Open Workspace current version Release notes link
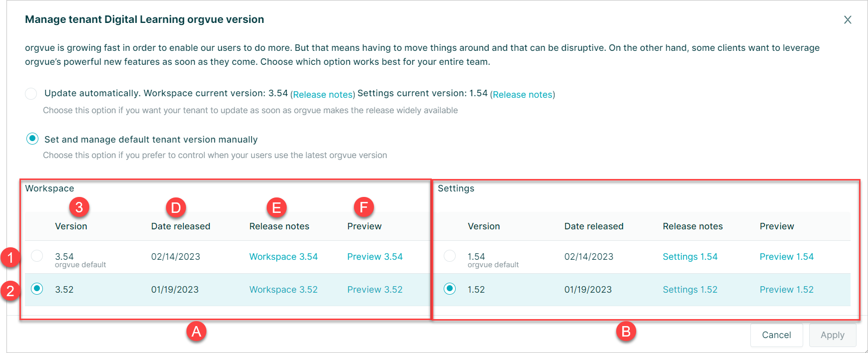The width and height of the screenshot is (868, 353). tap(323, 95)
